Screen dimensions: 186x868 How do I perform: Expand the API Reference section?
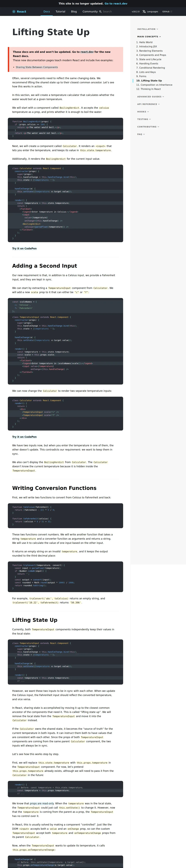[148, 104]
